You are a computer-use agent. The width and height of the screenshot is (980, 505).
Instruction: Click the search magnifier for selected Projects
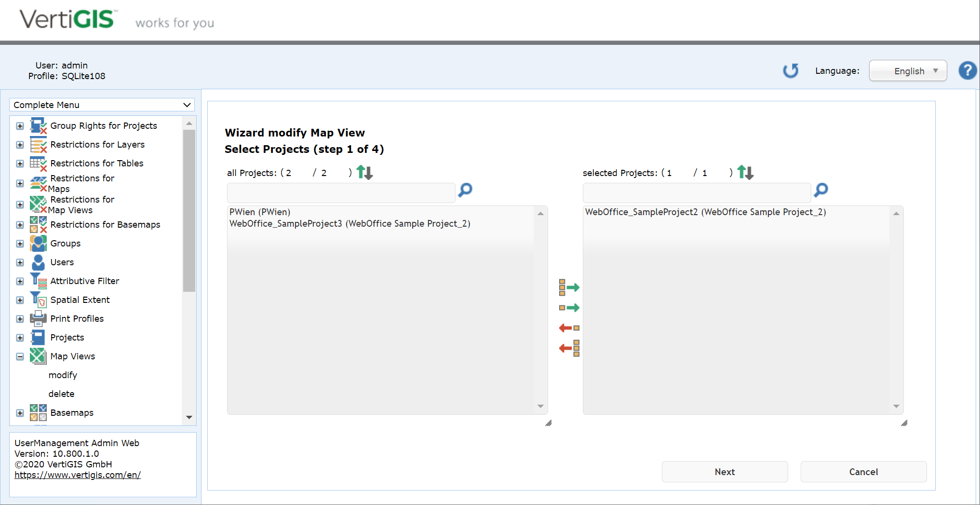pos(820,191)
